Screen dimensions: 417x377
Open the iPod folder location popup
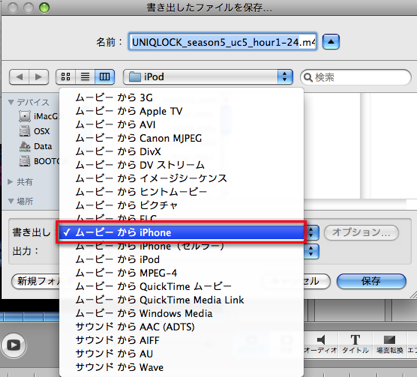208,77
